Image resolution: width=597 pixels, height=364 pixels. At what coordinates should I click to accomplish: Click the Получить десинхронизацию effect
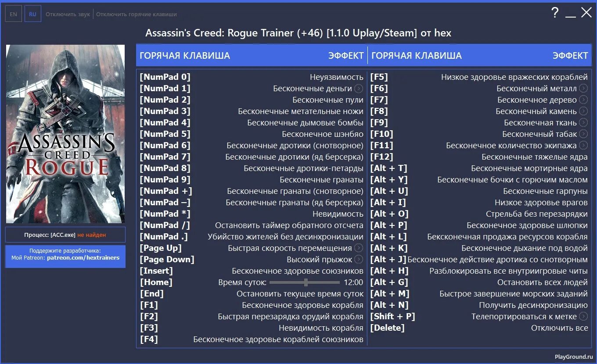(x=533, y=305)
